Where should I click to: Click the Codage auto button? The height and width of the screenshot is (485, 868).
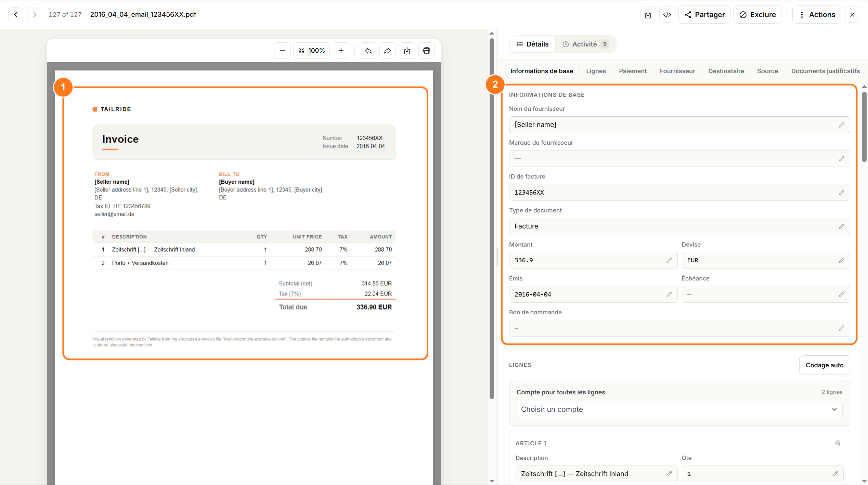click(824, 365)
